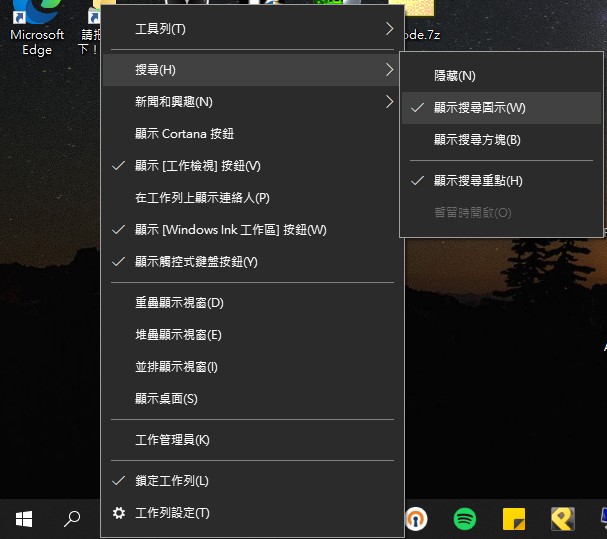Toggle 顯示搜尋重點 in the submenu
Viewport: 607px width, 539px height.
pyautogui.click(x=478, y=181)
